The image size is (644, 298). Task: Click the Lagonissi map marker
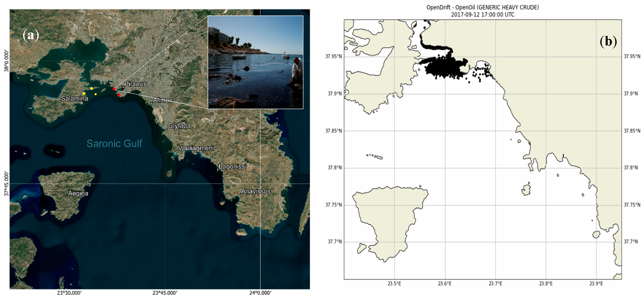coord(218,170)
